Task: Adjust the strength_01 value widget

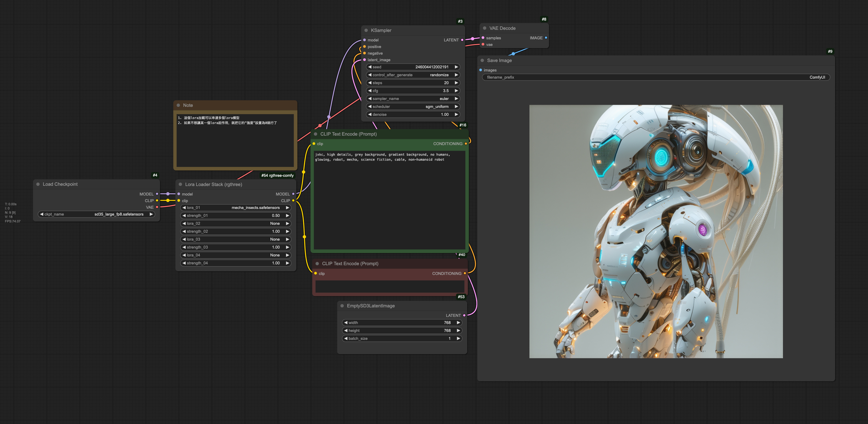Action: (x=236, y=215)
